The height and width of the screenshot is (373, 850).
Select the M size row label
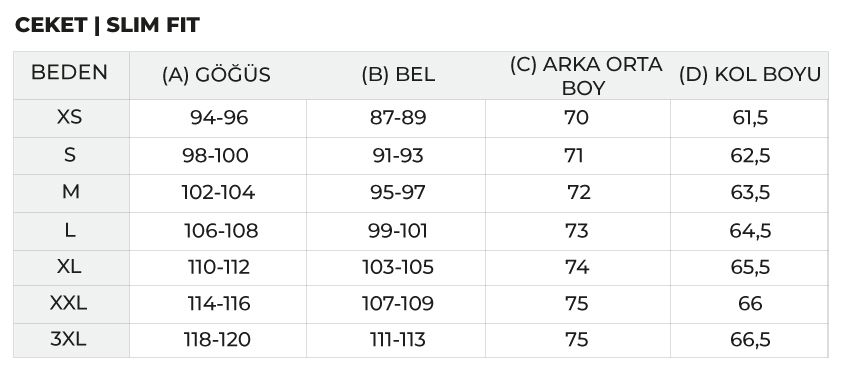pyautogui.click(x=70, y=191)
